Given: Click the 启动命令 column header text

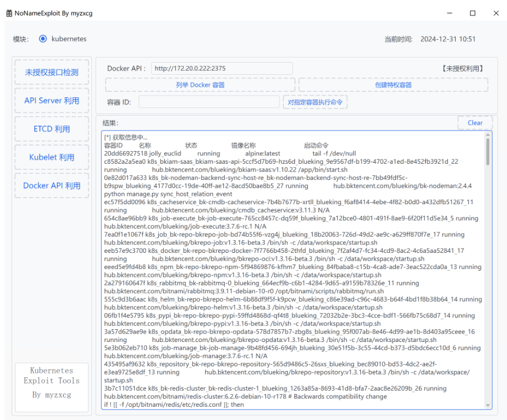Looking at the screenshot, I should point(316,145).
